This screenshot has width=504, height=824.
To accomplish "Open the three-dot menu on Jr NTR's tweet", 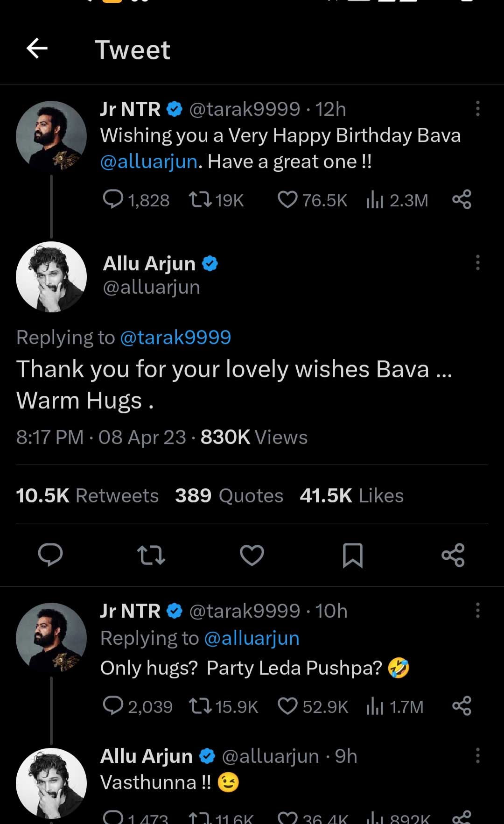I will 478,108.
